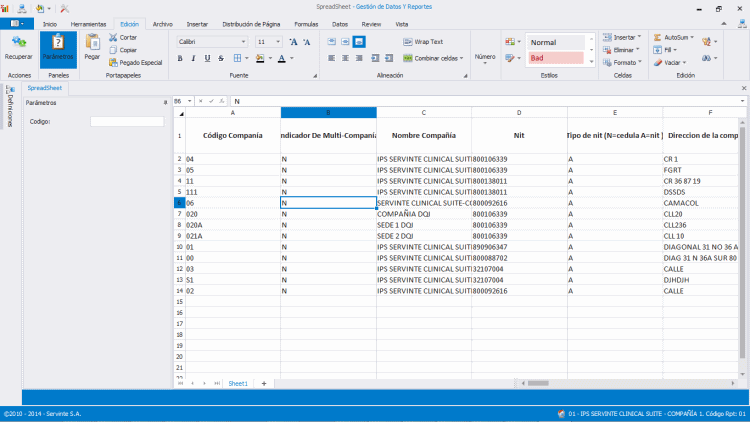750x422 pixels.
Task: Click the Recuperar action icon
Action: point(18,42)
